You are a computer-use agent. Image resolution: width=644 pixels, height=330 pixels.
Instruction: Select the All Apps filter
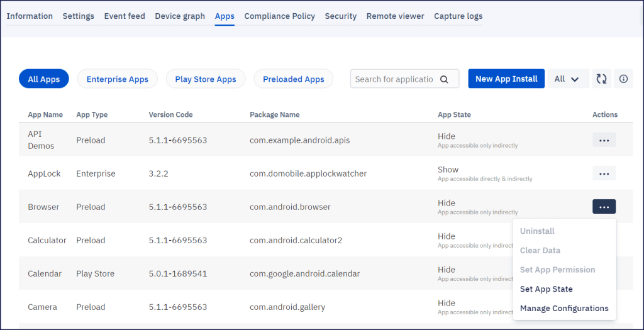[44, 79]
